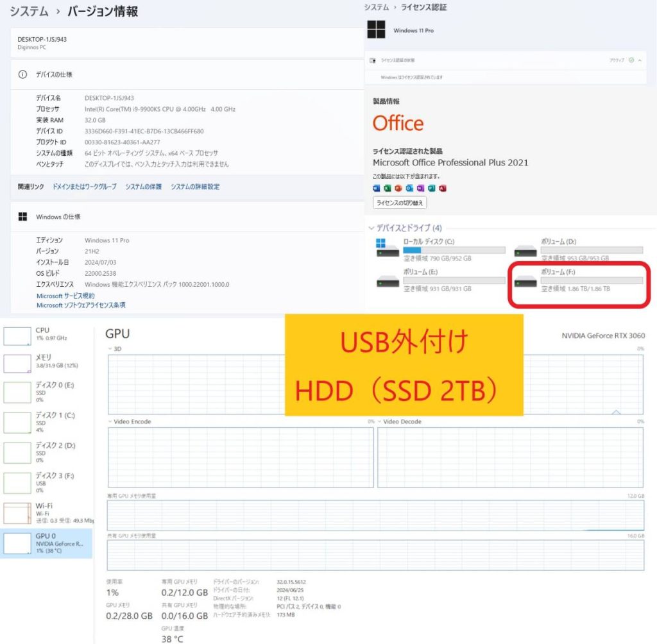Click the OS build value 22000.2538
This screenshot has height=644, width=657.
[x=101, y=273]
